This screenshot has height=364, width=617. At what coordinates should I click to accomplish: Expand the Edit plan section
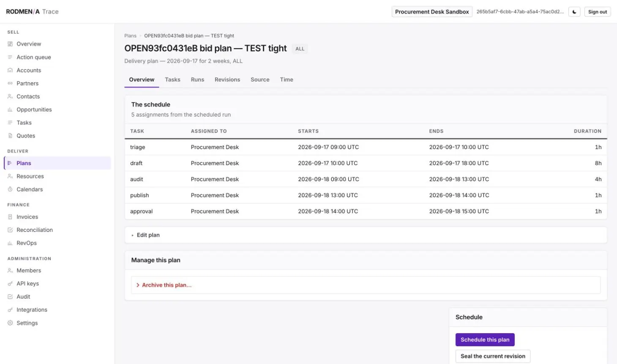tap(366, 235)
